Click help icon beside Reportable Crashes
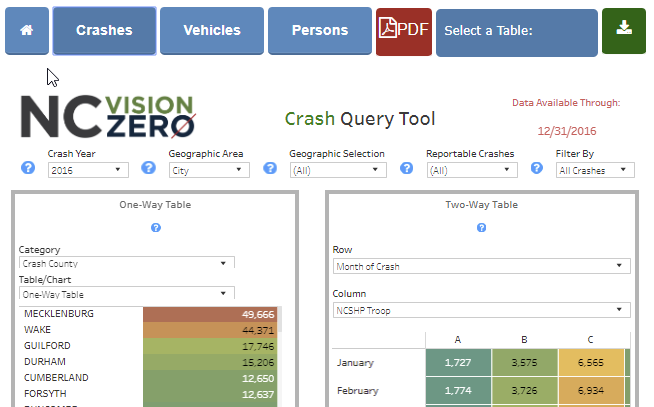The height and width of the screenshot is (407, 654). (406, 168)
